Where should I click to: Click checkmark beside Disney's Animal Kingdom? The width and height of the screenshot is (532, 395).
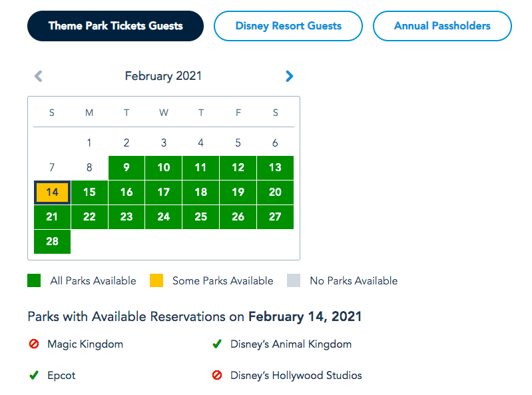(216, 344)
